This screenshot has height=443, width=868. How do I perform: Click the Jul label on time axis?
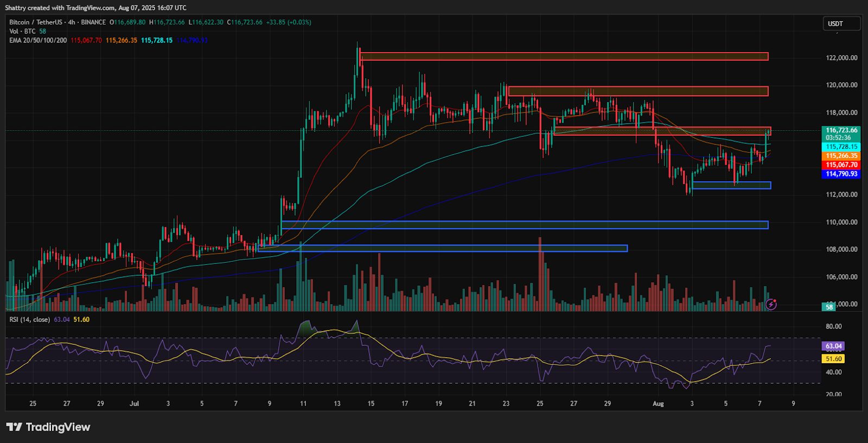(x=134, y=403)
